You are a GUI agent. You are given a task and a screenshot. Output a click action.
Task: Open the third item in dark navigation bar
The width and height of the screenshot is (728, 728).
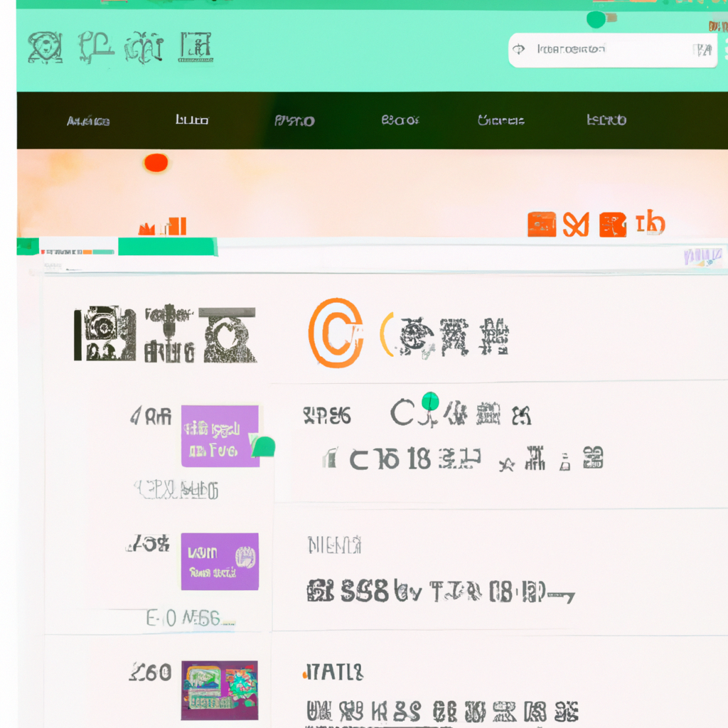[x=294, y=121]
